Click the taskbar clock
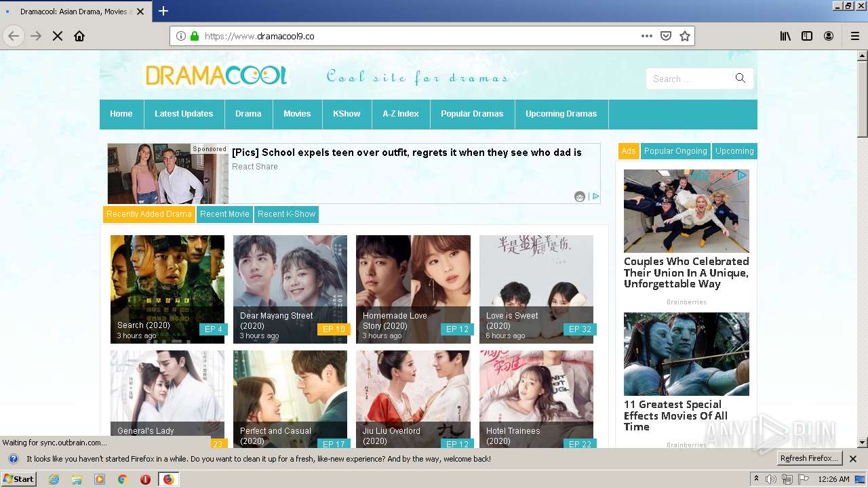The width and height of the screenshot is (868, 488). pos(833,479)
